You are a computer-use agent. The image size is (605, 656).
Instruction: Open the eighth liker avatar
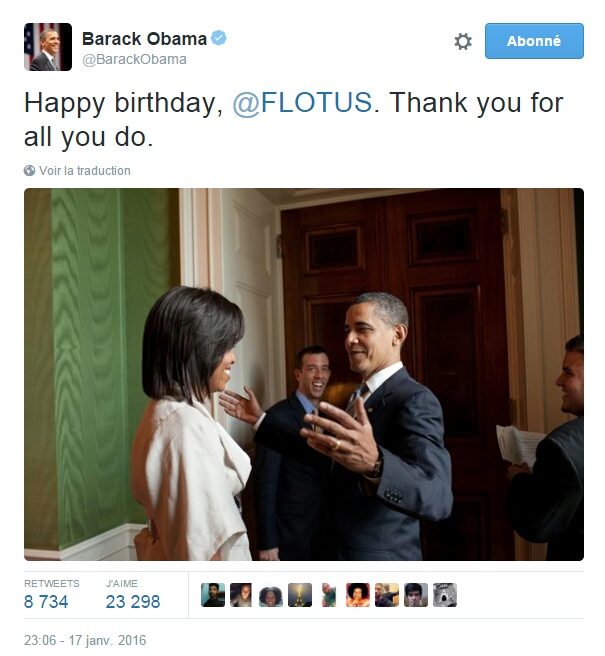point(416,595)
